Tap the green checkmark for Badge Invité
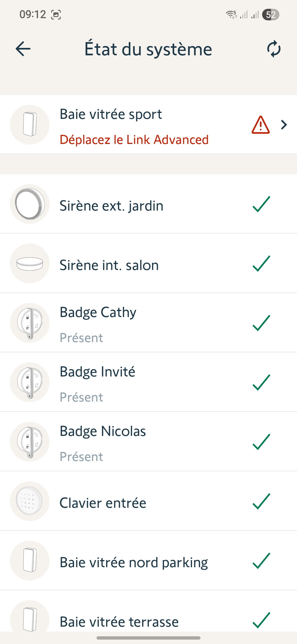 click(261, 382)
